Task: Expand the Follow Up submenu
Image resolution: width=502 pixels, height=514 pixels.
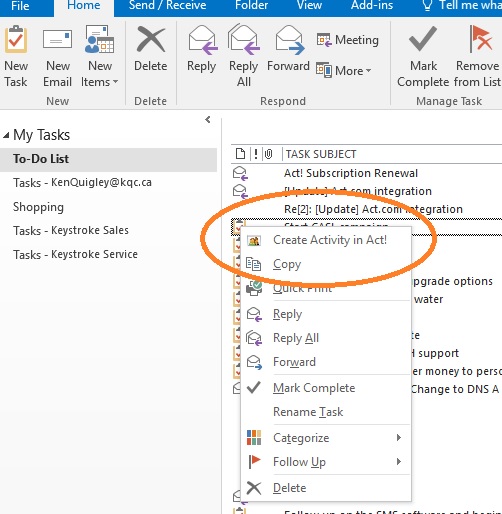Action: pyautogui.click(x=326, y=462)
